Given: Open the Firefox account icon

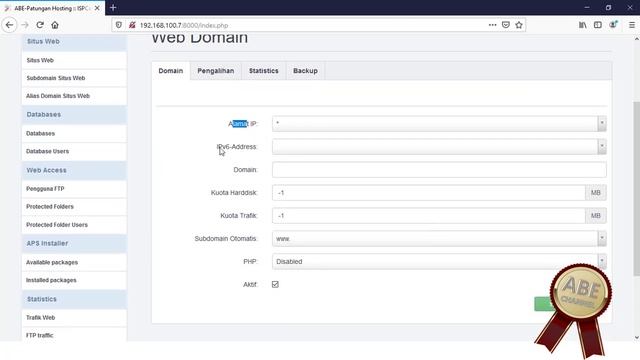Looking at the screenshot, I should pos(613,25).
